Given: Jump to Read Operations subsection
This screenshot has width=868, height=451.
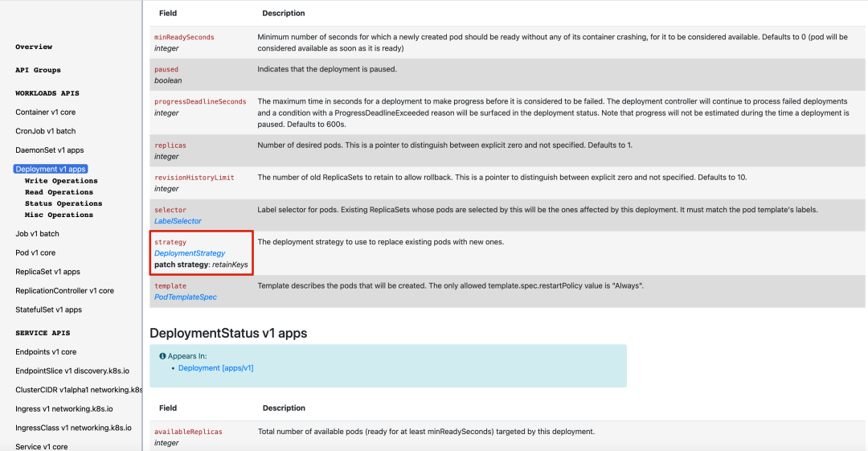Looking at the screenshot, I should pos(59,192).
